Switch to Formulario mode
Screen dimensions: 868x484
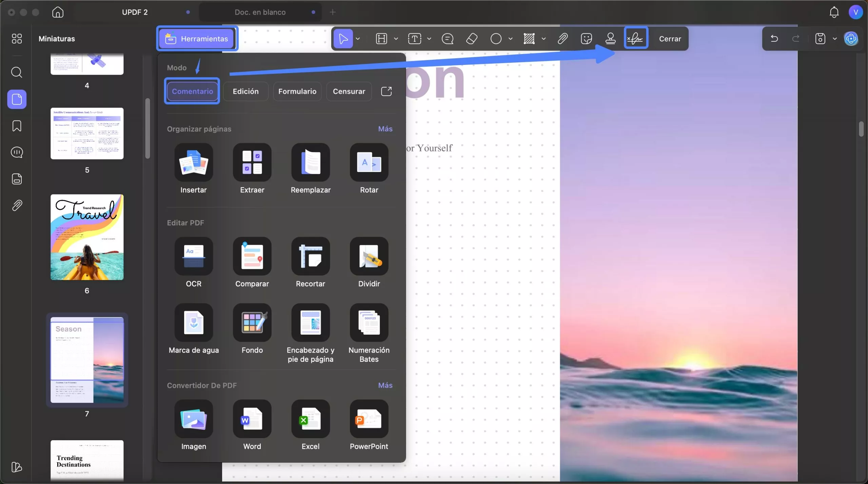coord(297,91)
